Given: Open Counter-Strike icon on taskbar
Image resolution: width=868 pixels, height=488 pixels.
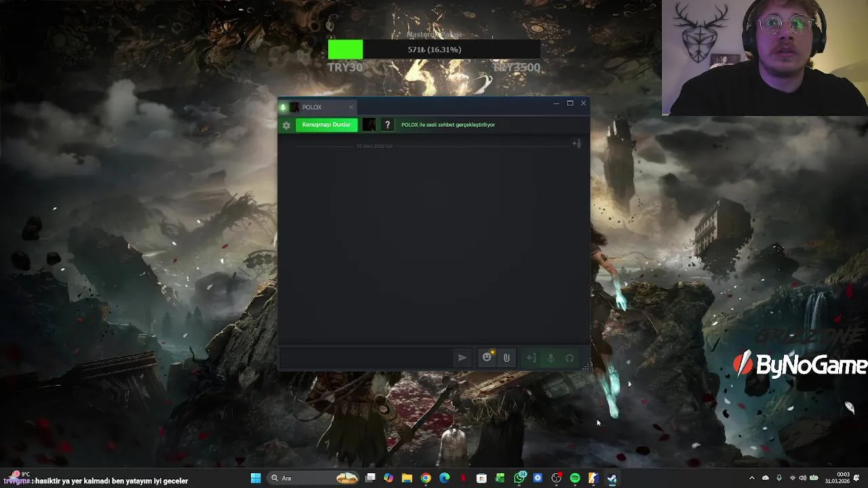Looking at the screenshot, I should [x=593, y=478].
